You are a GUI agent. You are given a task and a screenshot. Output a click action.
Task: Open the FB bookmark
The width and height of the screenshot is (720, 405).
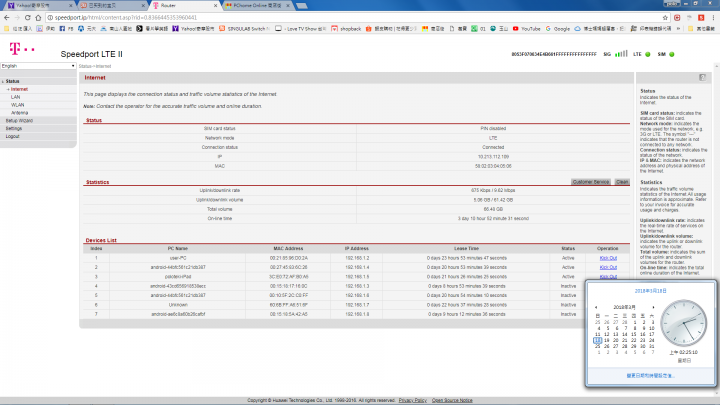click(x=66, y=28)
